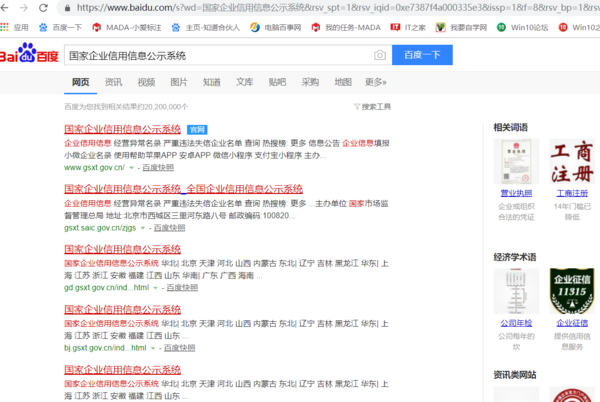The width and height of the screenshot is (600, 402).
Task: Open the Win10论坛 bookmark
Action: 522,28
